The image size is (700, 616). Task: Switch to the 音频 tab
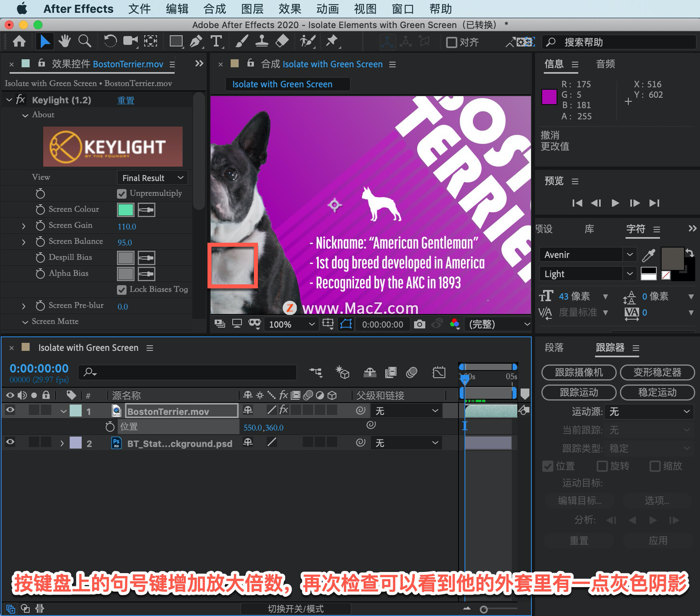605,64
